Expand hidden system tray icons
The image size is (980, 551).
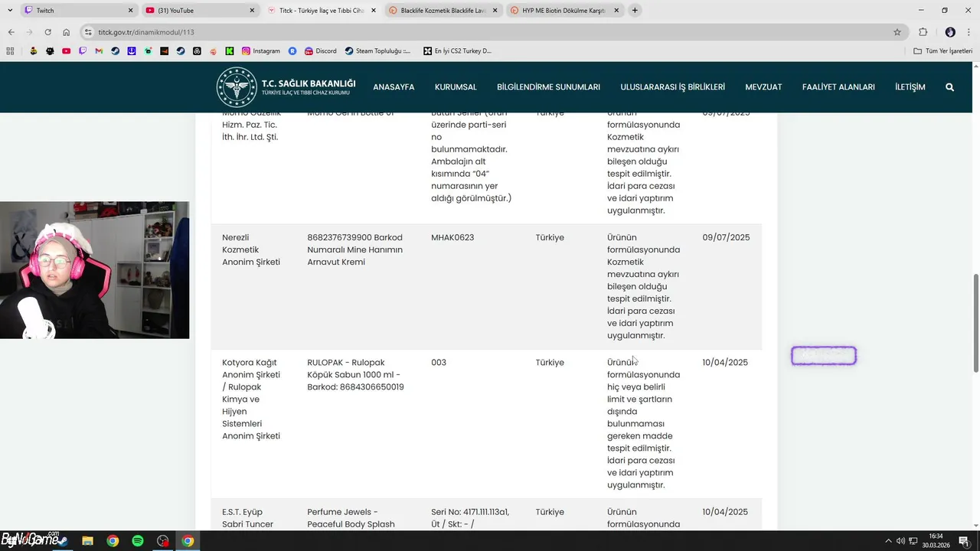[x=888, y=541]
